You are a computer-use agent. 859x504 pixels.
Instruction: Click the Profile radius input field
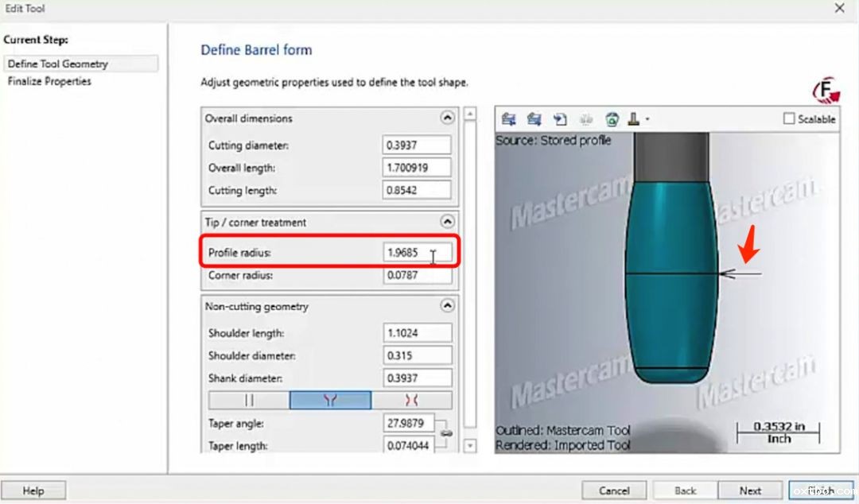tap(416, 253)
